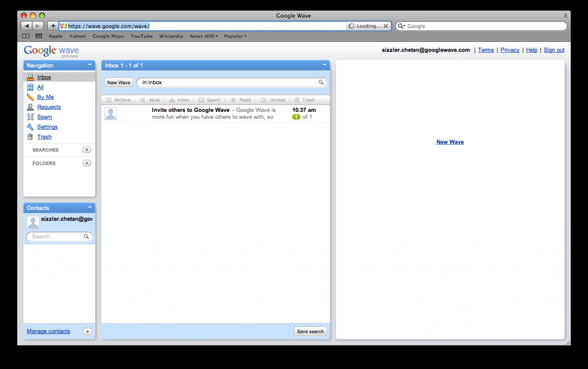Open the News (69) bookmarks dropdown
588x369 pixels.
pos(204,36)
